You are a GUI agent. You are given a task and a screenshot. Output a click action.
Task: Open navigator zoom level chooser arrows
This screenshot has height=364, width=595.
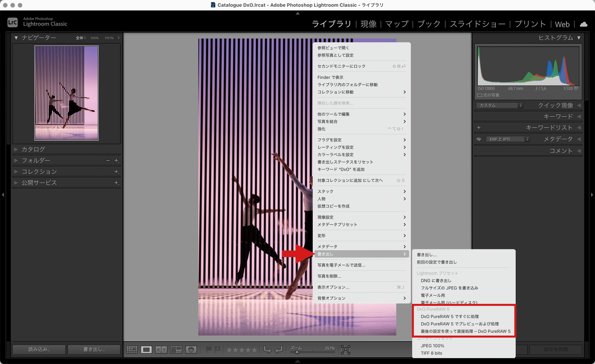pyautogui.click(x=119, y=38)
